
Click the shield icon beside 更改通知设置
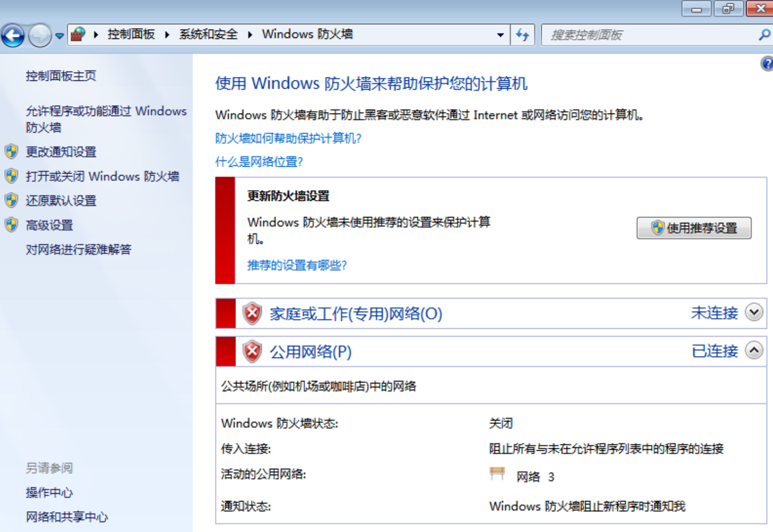point(12,151)
